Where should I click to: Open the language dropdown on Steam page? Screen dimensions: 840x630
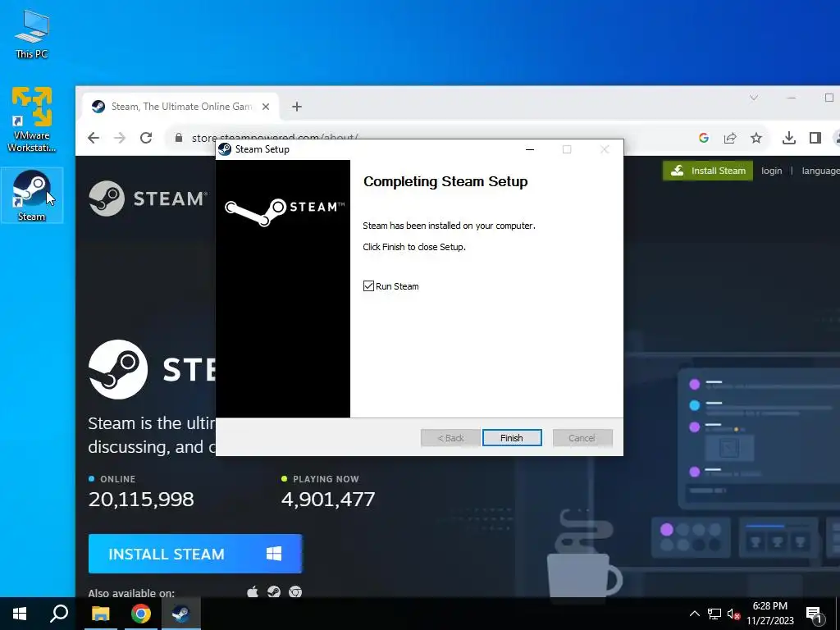(820, 171)
